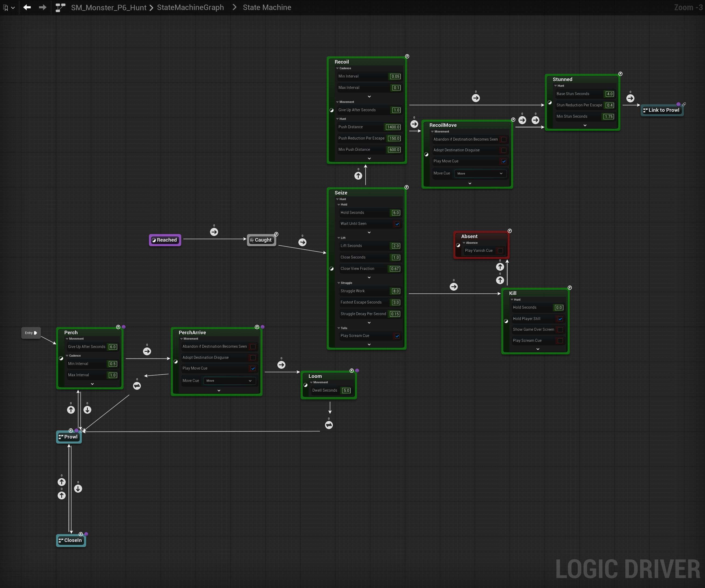
Task: Enable Abandon if Destination Becomes Seen in RecoilMove
Action: [x=504, y=139]
